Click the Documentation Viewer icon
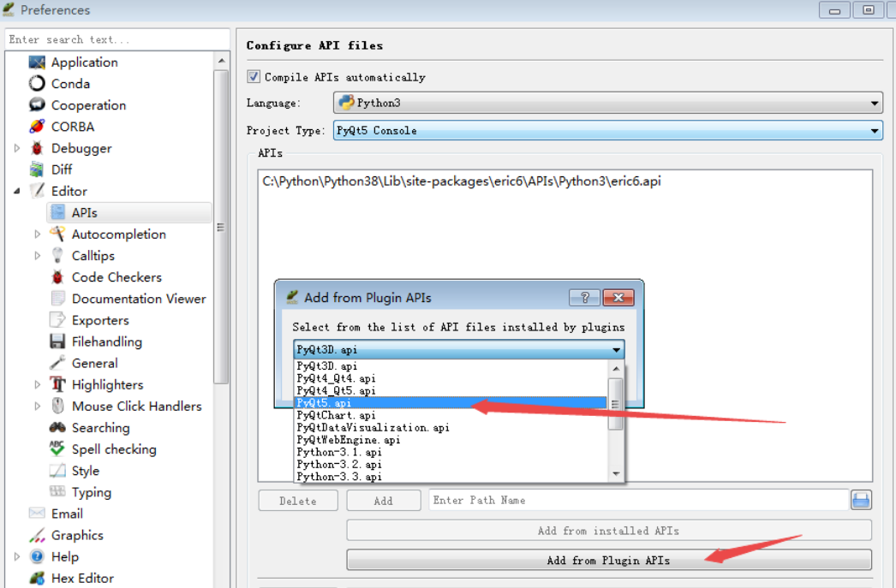Viewport: 896px width, 588px height. (x=57, y=299)
